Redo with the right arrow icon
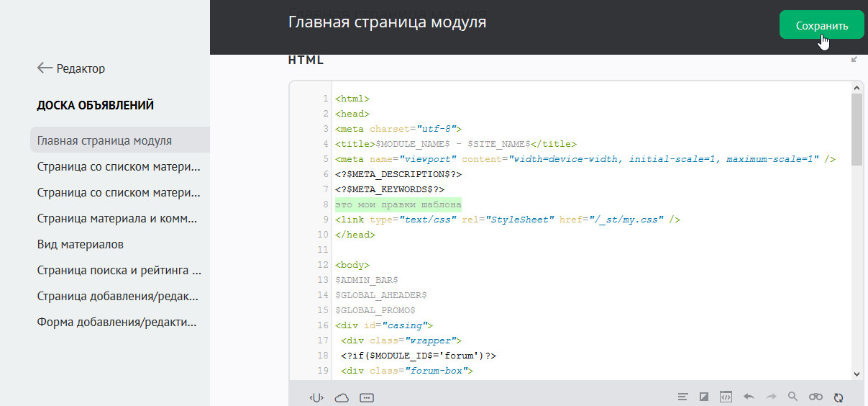868x406 pixels. click(x=771, y=397)
